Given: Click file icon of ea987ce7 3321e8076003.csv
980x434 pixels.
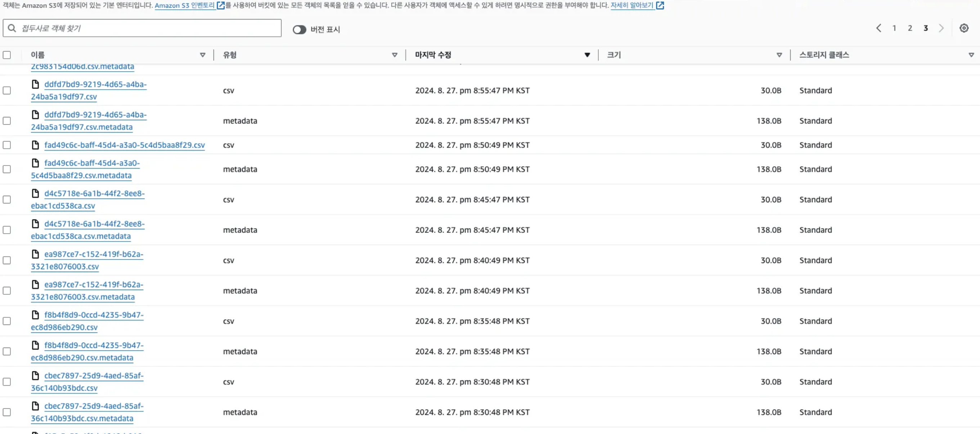Looking at the screenshot, I should pyautogui.click(x=35, y=254).
